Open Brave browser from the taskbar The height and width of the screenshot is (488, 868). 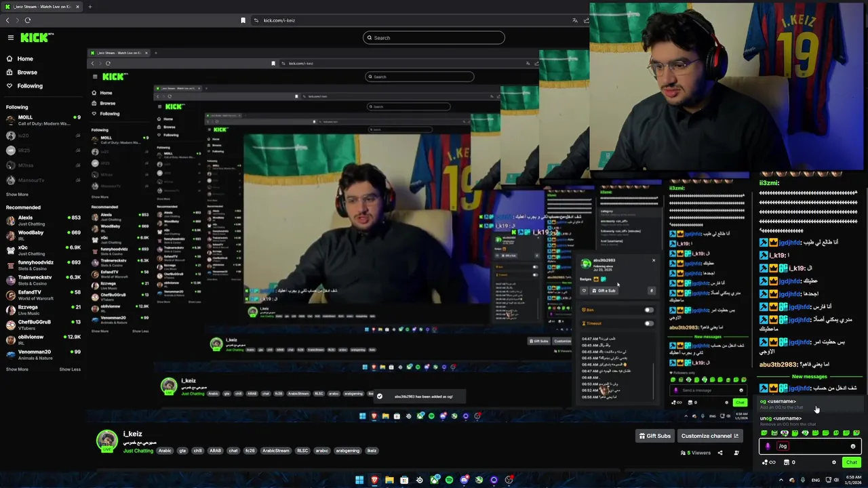pos(374,480)
